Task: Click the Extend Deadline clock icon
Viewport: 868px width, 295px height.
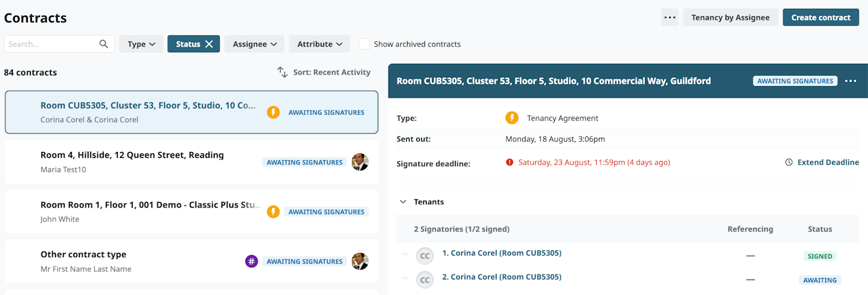Action: tap(789, 163)
